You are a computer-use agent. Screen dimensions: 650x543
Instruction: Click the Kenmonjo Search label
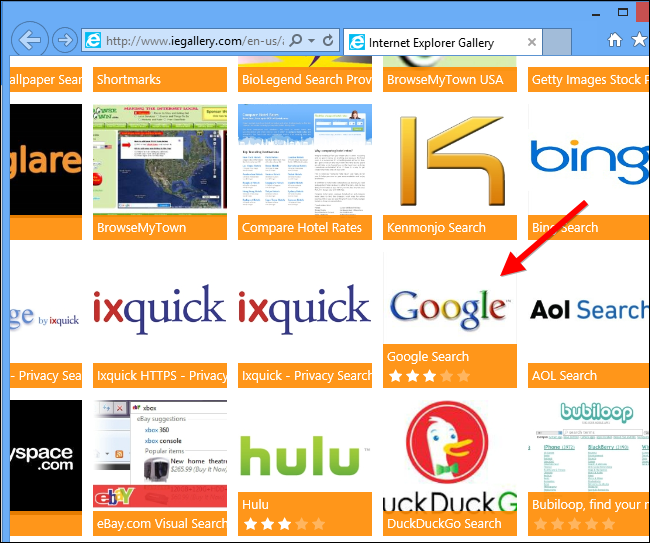pos(436,228)
